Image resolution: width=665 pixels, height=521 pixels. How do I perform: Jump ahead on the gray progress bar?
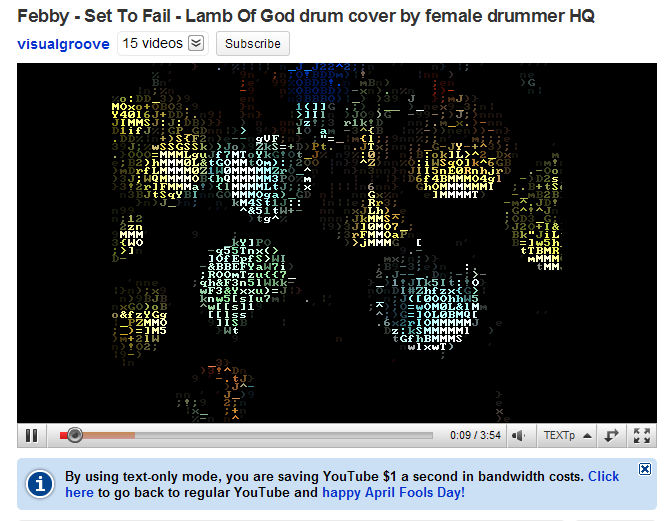[x=283, y=435]
